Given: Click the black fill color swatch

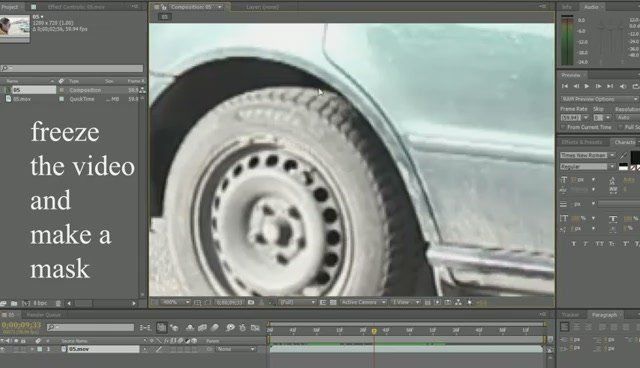Looking at the screenshot, I should pyautogui.click(x=635, y=157).
